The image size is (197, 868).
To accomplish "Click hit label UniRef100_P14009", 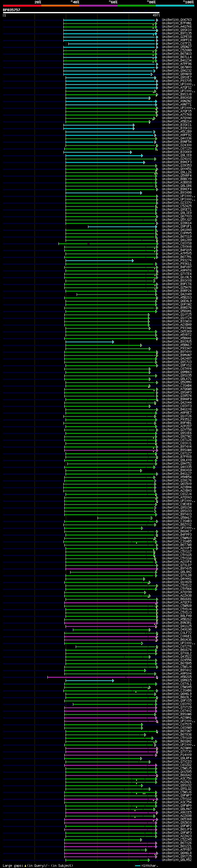I will tap(177, 754).
